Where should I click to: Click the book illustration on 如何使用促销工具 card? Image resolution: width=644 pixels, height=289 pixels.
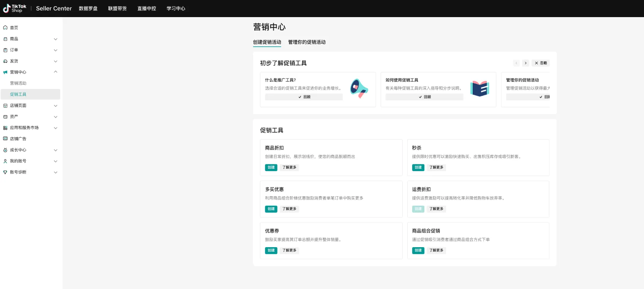pyautogui.click(x=480, y=89)
